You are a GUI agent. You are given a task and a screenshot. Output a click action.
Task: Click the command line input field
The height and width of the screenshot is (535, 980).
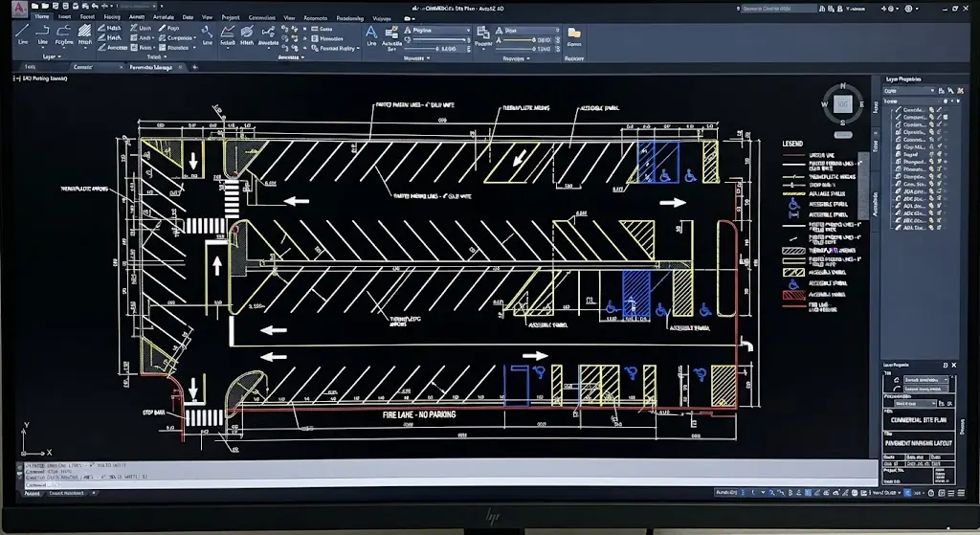click(450, 485)
